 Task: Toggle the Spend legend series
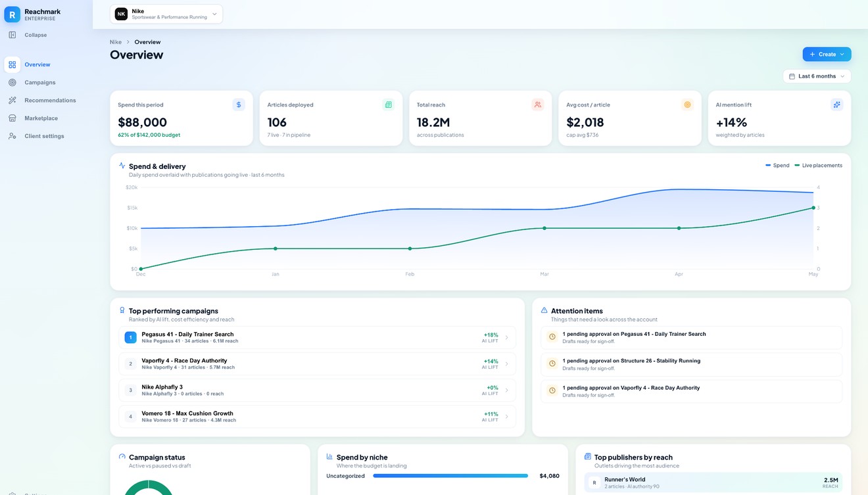(777, 166)
